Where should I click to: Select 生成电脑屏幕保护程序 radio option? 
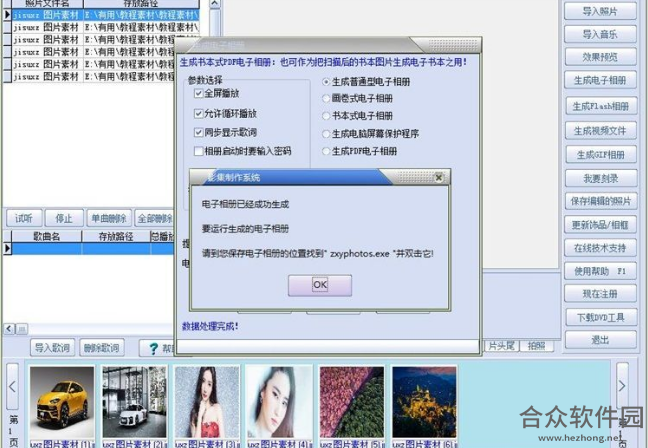326,133
